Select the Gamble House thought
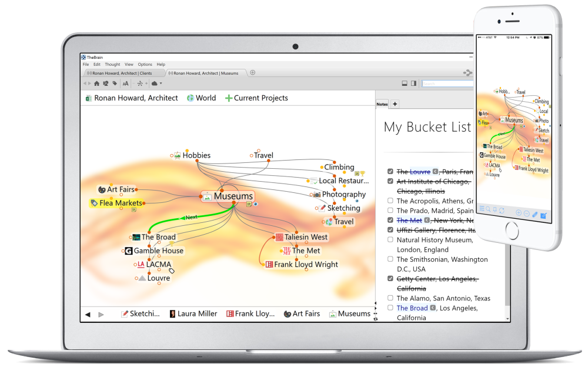588x367 pixels. (x=155, y=251)
